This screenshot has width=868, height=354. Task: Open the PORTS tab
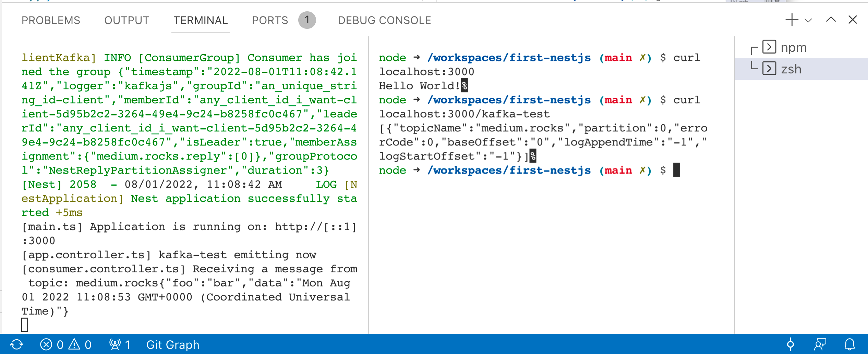270,20
